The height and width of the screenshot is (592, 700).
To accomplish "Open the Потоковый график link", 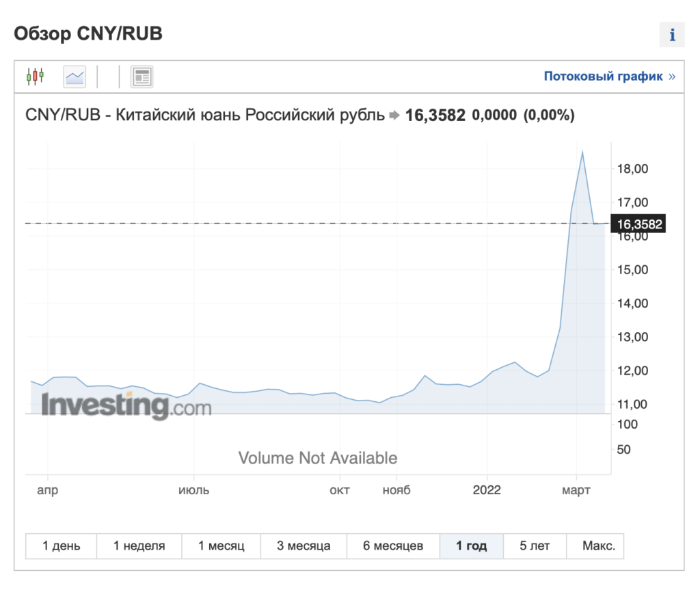I will pos(609,77).
